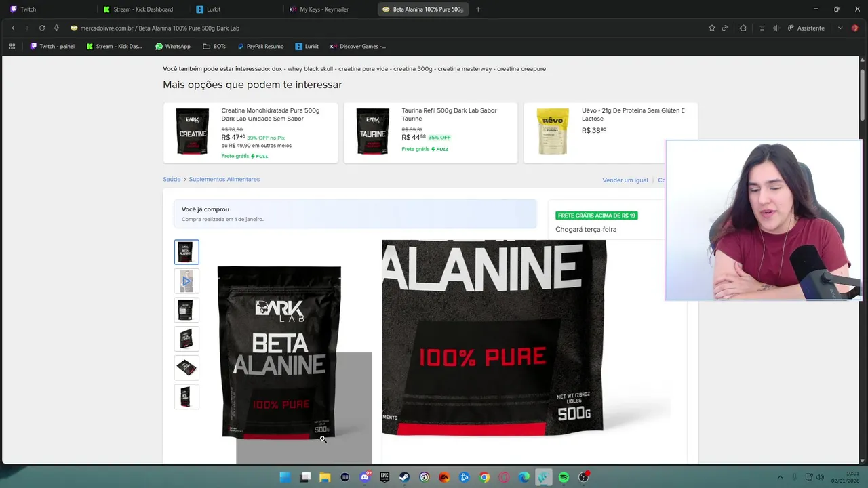
Task: Open the Assistente button
Action: coord(806,28)
